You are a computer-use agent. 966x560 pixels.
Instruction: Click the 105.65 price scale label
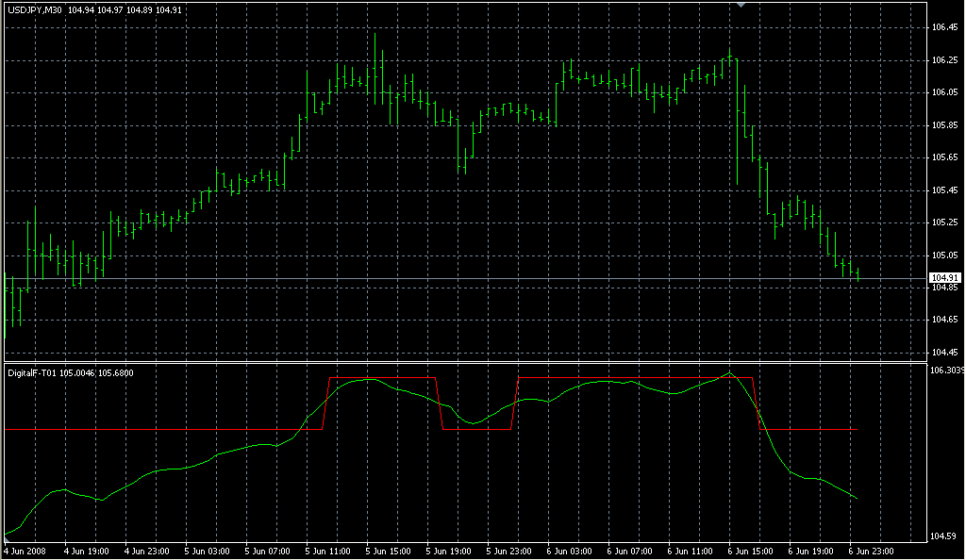point(944,157)
